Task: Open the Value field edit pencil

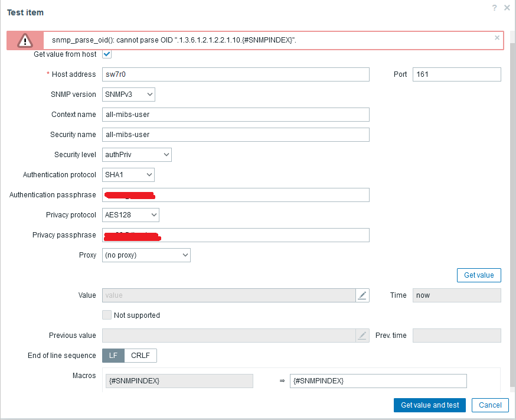Action: coord(362,295)
